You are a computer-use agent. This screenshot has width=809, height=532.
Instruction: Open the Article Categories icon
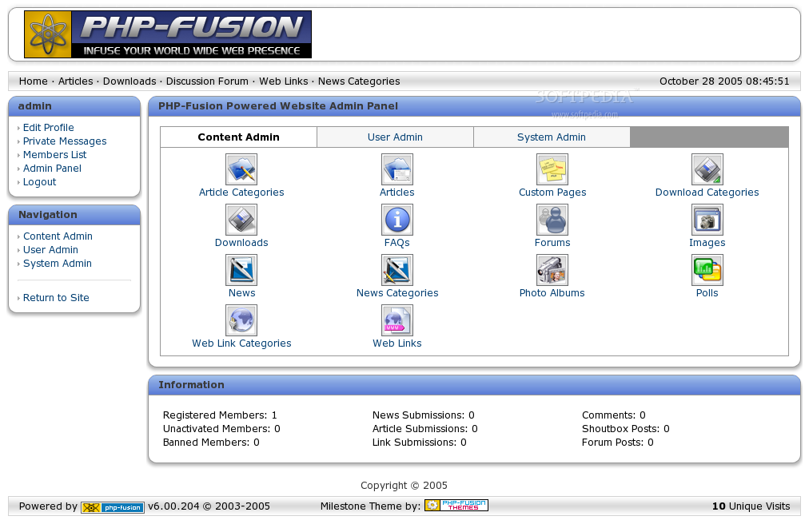click(x=241, y=169)
